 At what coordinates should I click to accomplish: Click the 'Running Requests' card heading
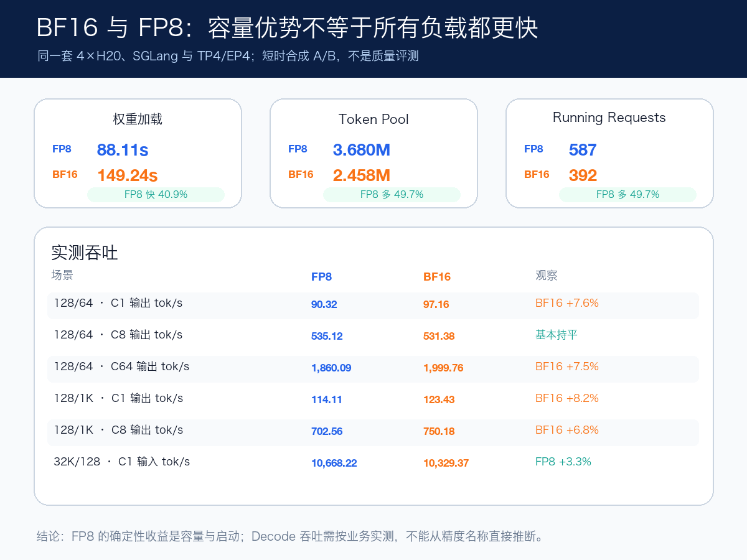point(609,118)
